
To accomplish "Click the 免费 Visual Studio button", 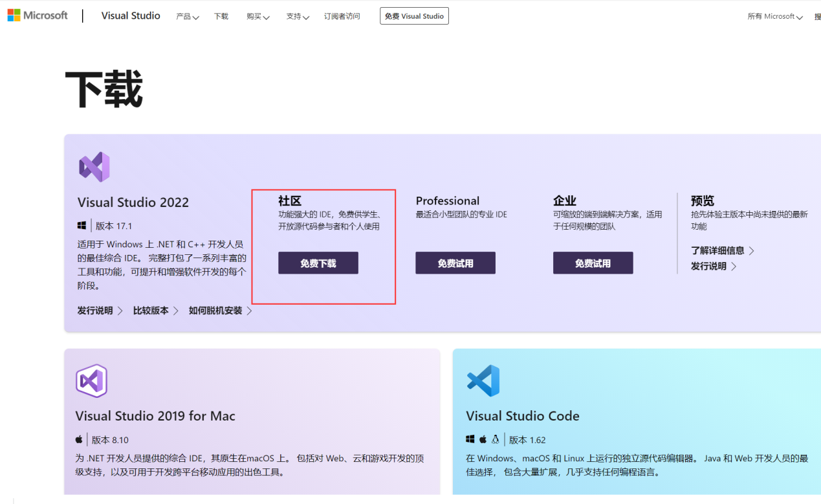I will pyautogui.click(x=414, y=16).
